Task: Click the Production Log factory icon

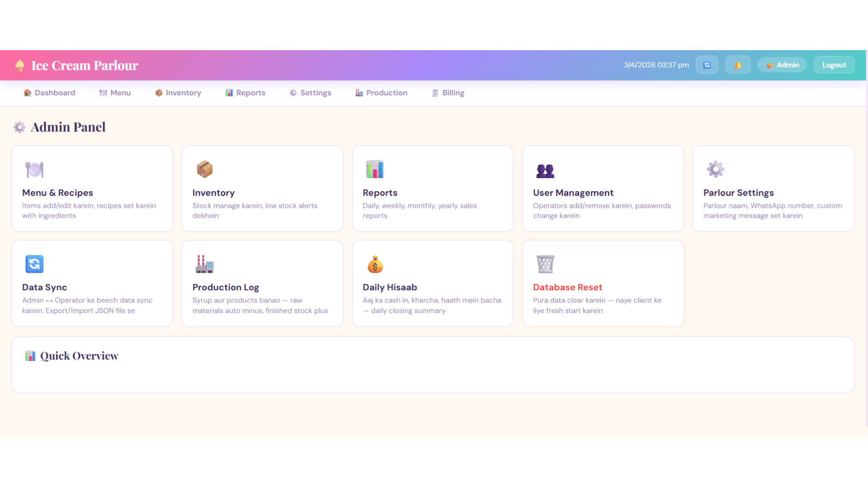Action: pos(204,264)
